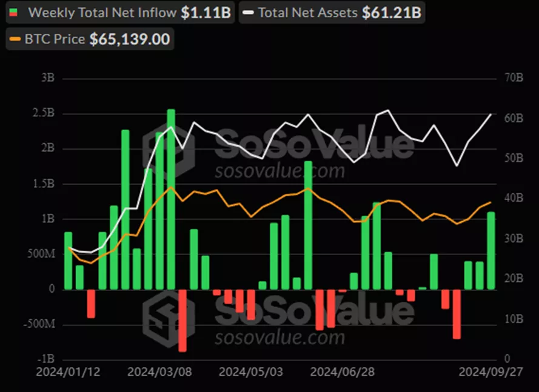Click the orange BTC Price legend marker
The image size is (539, 392).
click(15, 40)
